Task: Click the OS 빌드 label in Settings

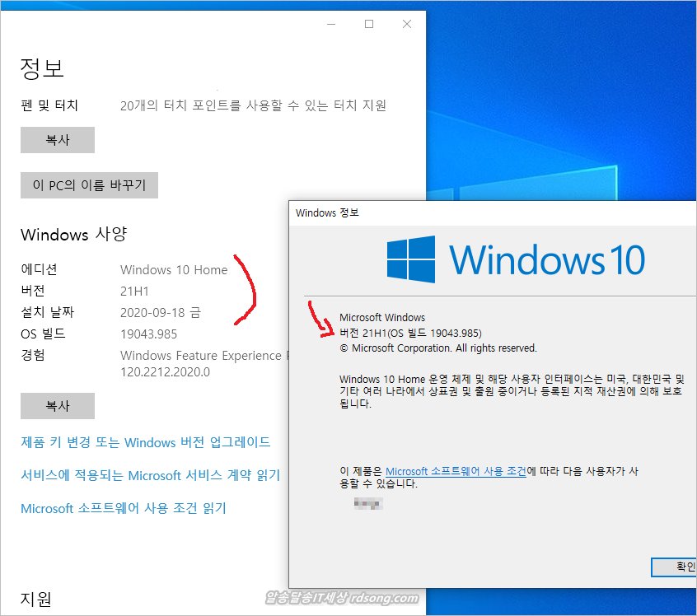Action: 43,334
